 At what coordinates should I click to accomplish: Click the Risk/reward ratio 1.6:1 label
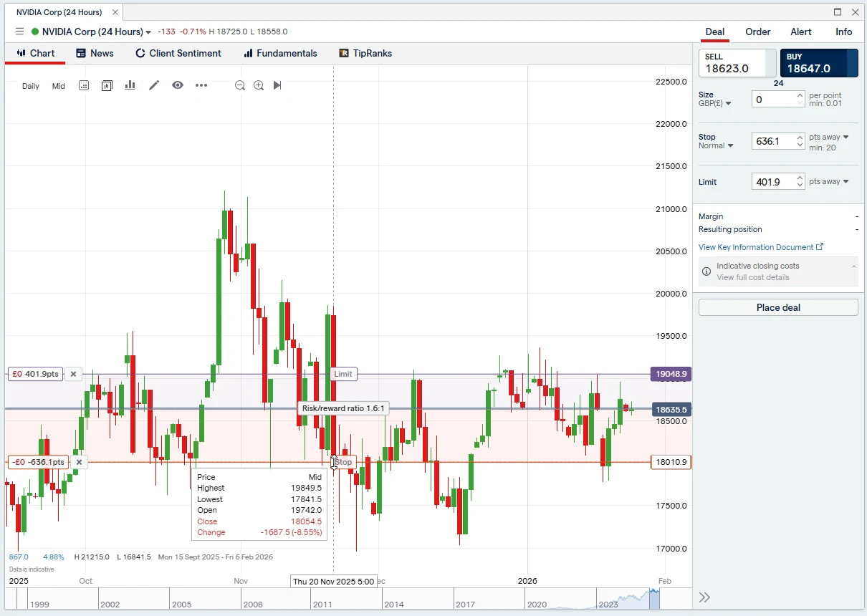[x=343, y=408]
